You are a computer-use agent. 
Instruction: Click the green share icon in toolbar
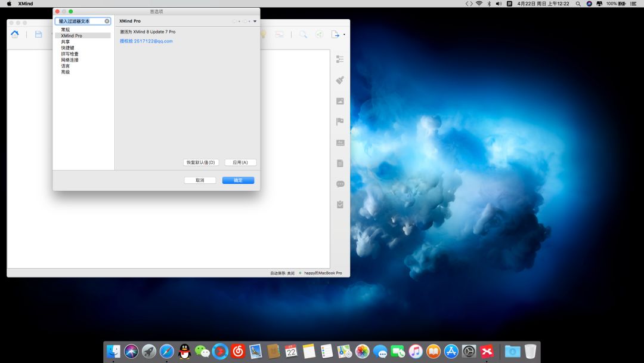pyautogui.click(x=319, y=35)
